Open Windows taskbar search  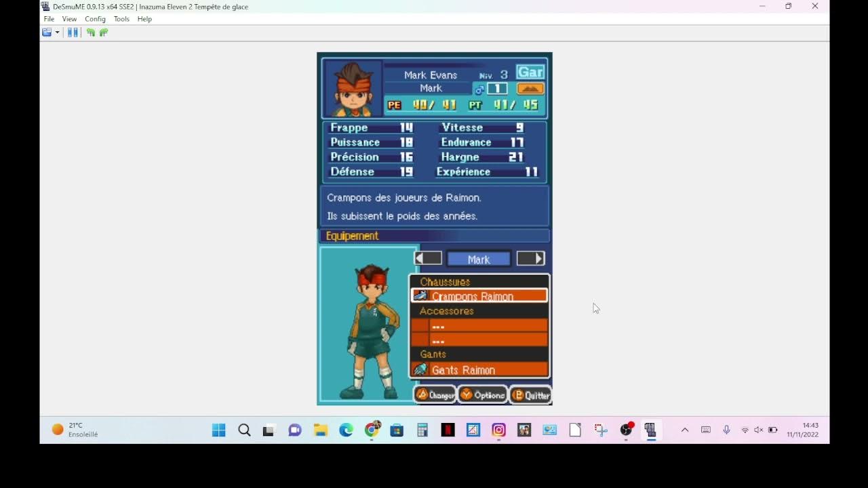[244, 430]
